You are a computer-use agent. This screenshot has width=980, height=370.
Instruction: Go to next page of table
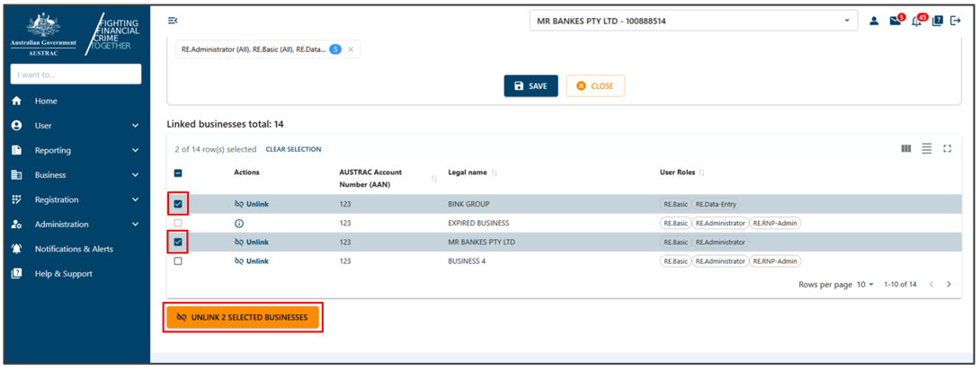949,285
